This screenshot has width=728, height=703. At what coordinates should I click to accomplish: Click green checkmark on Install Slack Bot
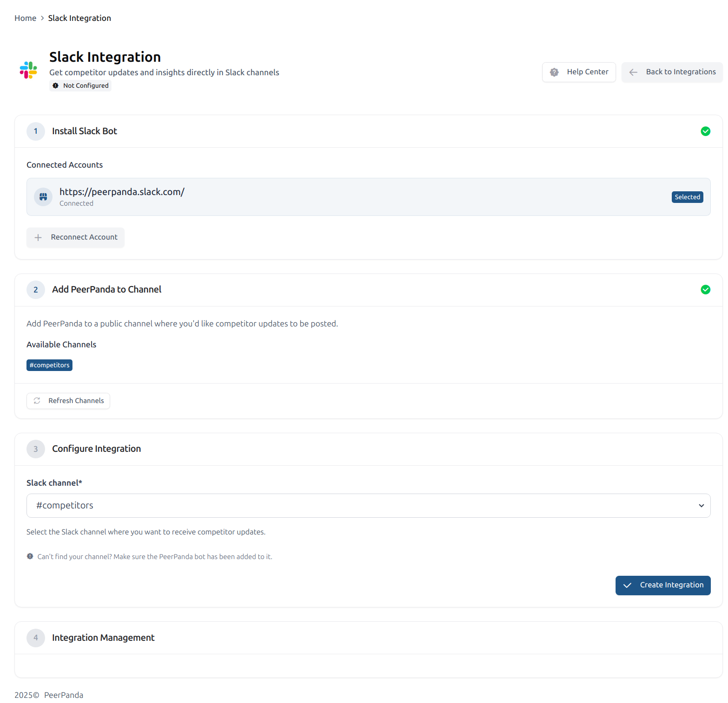pyautogui.click(x=705, y=131)
